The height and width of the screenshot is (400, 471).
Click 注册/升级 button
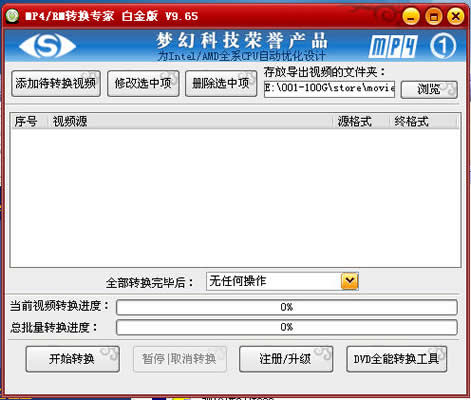click(286, 359)
